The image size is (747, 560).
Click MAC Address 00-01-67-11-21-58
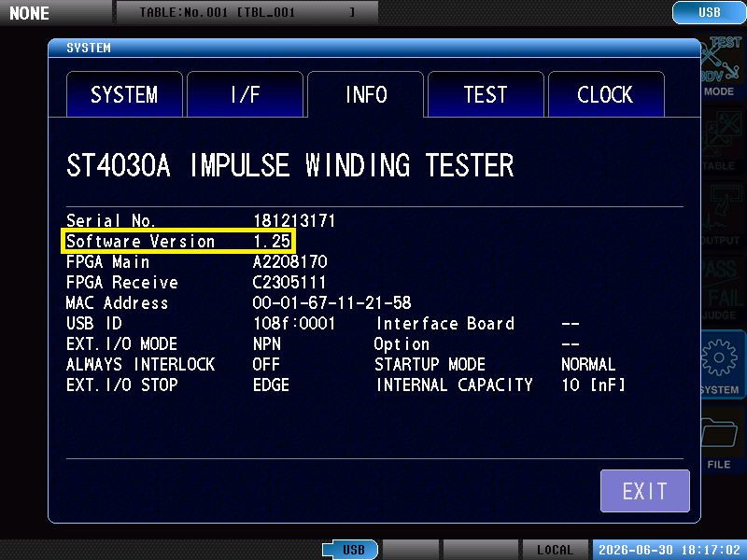[332, 302]
